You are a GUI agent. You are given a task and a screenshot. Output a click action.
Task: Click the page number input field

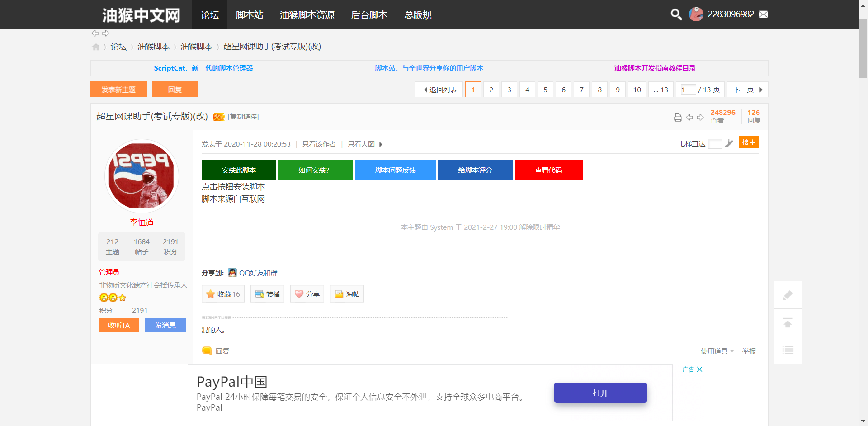(688, 90)
